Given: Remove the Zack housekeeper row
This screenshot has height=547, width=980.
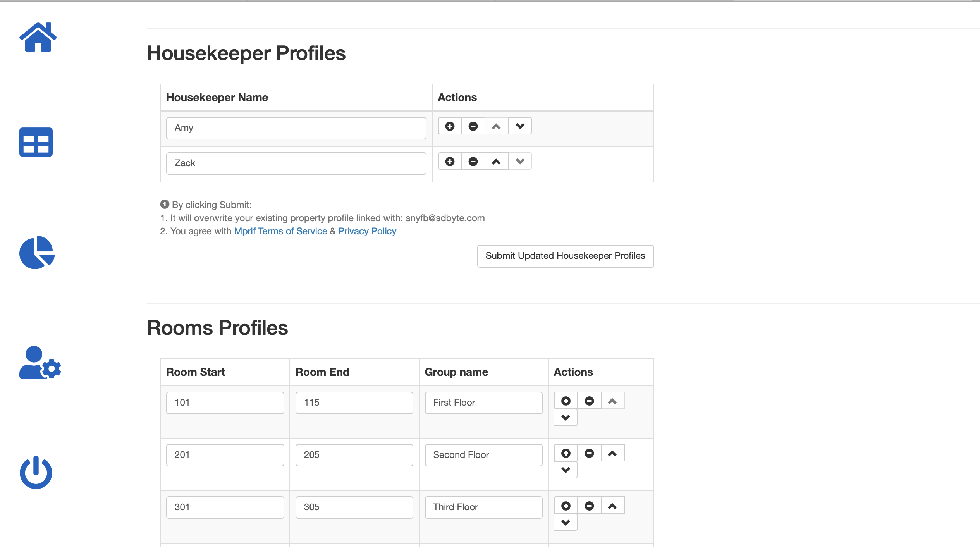Looking at the screenshot, I should (x=473, y=162).
